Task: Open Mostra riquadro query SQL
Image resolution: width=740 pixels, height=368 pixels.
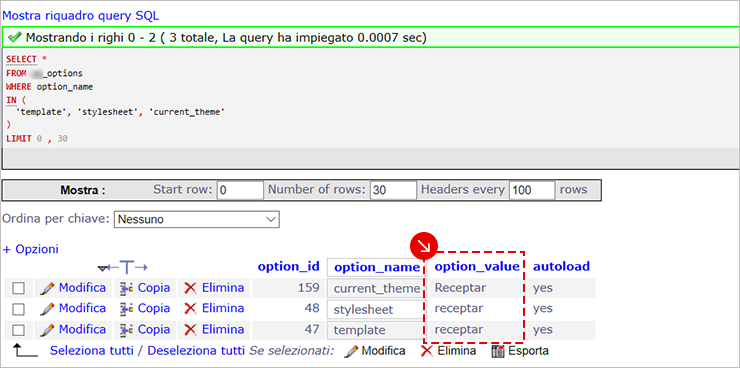Action: tap(81, 16)
